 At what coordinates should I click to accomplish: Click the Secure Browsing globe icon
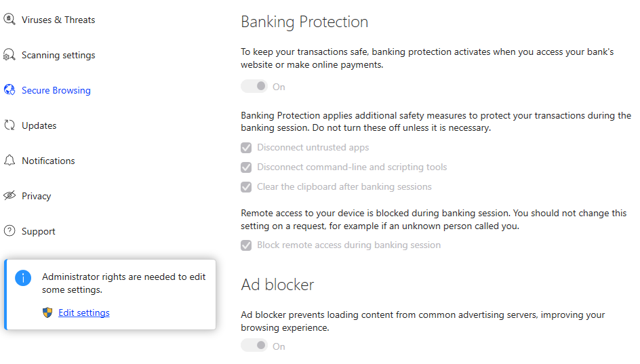(x=9, y=90)
